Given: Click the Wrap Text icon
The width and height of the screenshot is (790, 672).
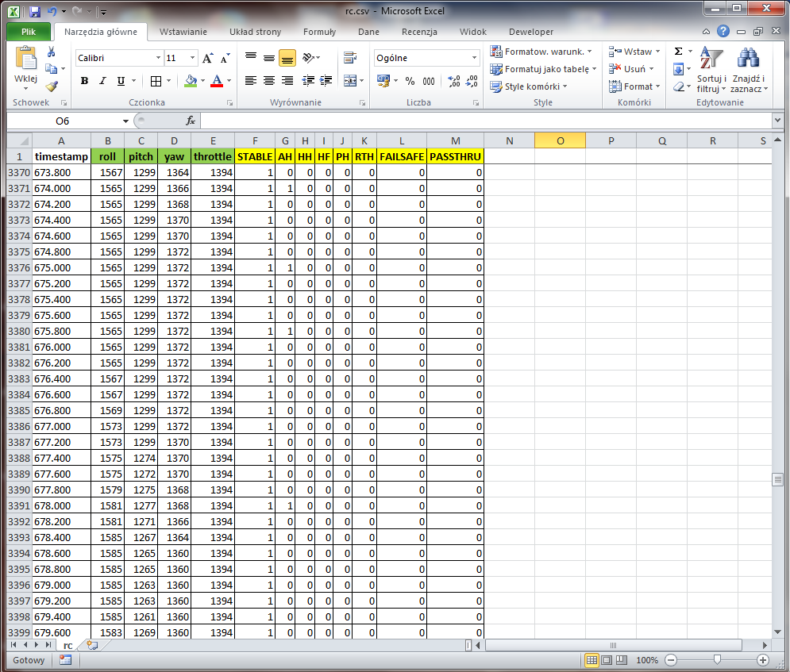Looking at the screenshot, I should click(x=349, y=58).
